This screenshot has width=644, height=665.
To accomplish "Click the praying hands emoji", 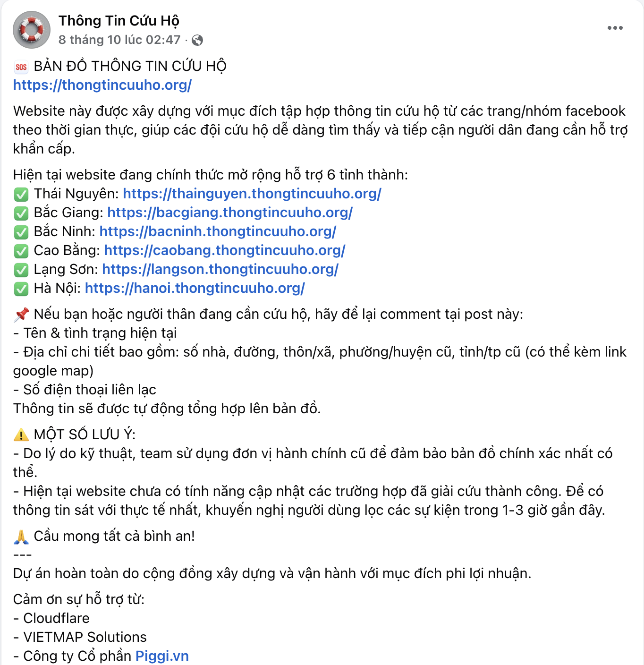I will (x=21, y=537).
